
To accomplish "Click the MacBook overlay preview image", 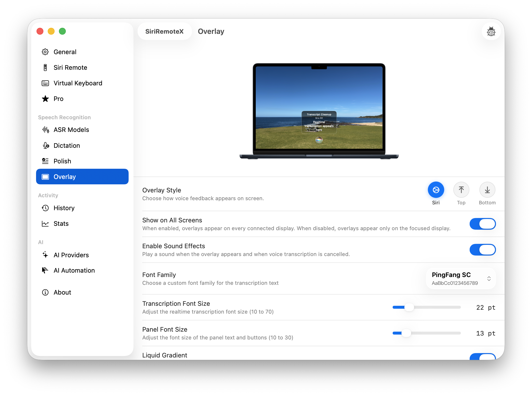I will pyautogui.click(x=319, y=111).
